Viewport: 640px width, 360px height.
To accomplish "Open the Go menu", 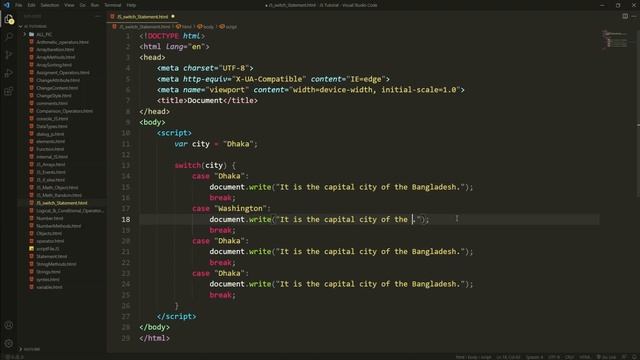I will (83, 5).
